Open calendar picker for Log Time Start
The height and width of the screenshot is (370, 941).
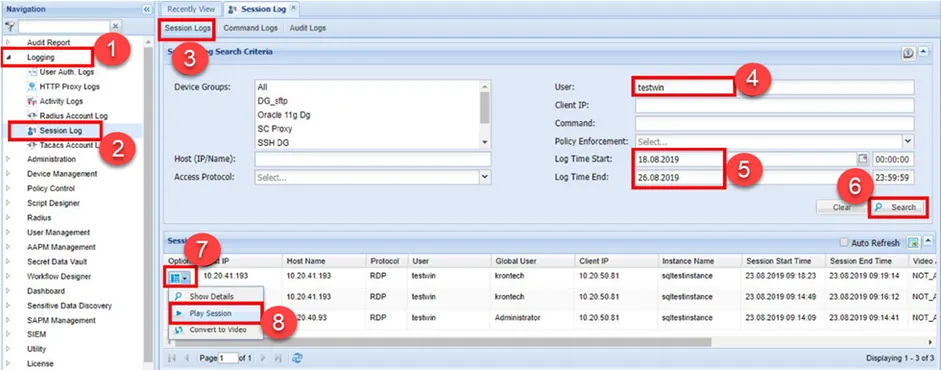pos(862,159)
